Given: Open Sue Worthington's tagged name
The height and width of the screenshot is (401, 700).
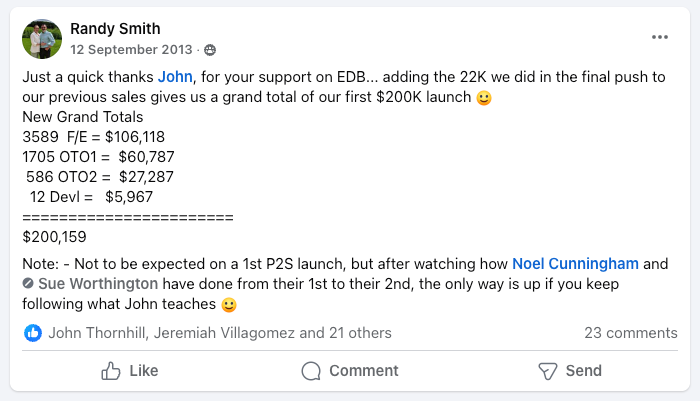Looking at the screenshot, I should point(98,284).
